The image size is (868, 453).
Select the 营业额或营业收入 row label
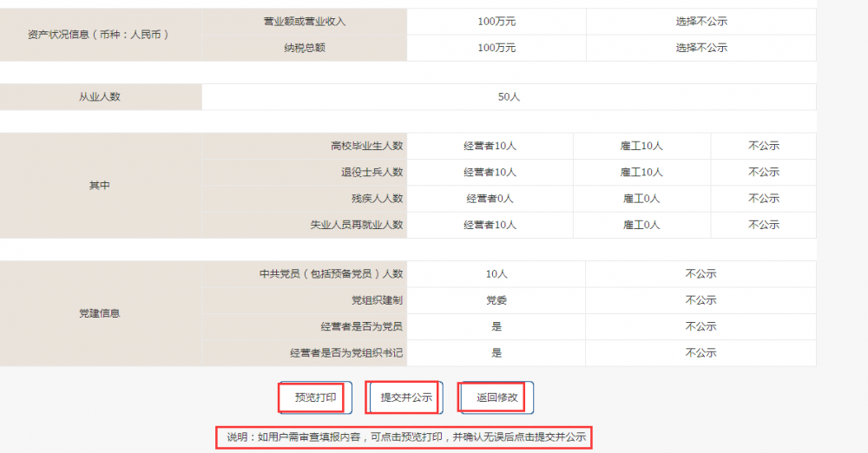point(305,21)
